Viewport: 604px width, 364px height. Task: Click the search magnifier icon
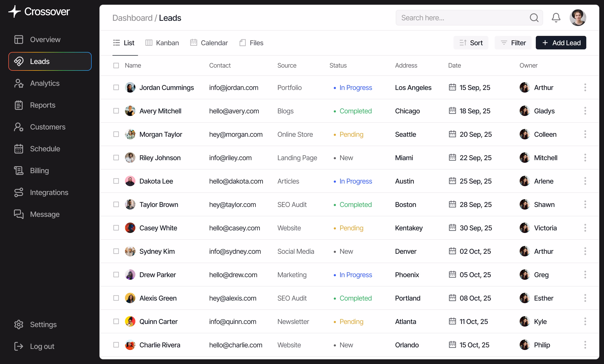[x=534, y=18]
